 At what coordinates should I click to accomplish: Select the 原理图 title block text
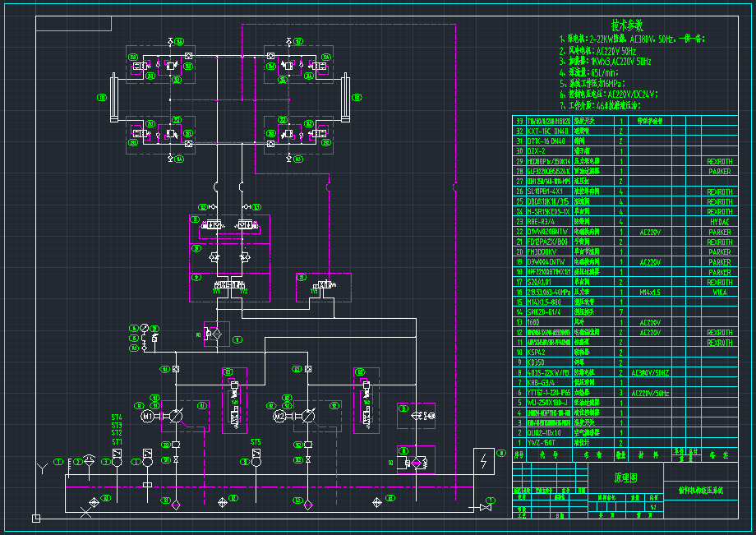click(626, 477)
